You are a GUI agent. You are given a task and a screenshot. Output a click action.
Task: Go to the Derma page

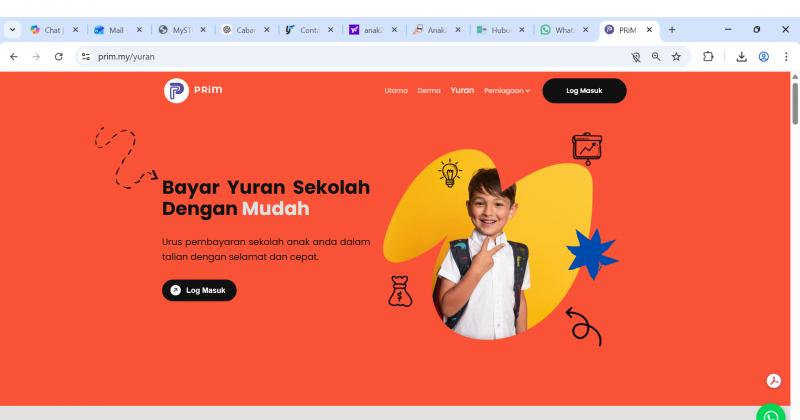429,91
